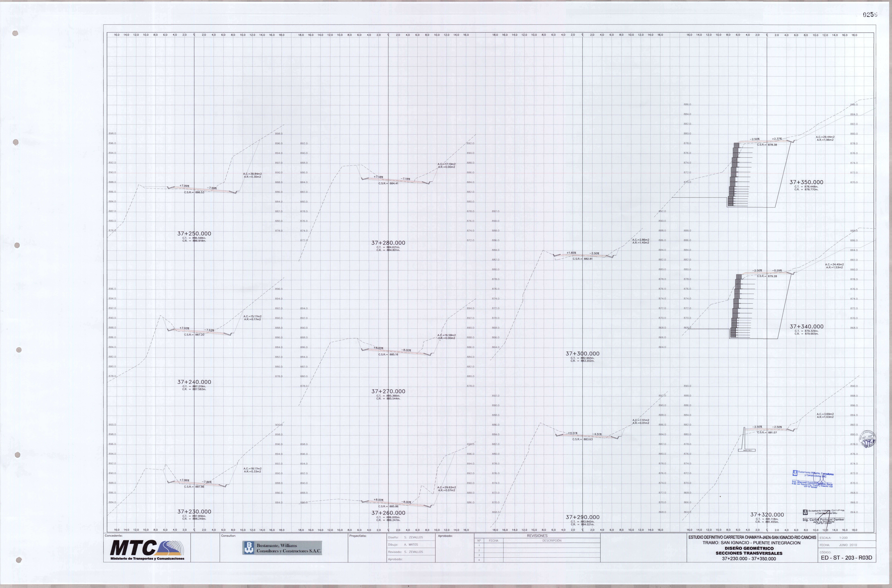The height and width of the screenshot is (588, 892).
Task: Click page number 0256 in the corner
Action: click(870, 15)
